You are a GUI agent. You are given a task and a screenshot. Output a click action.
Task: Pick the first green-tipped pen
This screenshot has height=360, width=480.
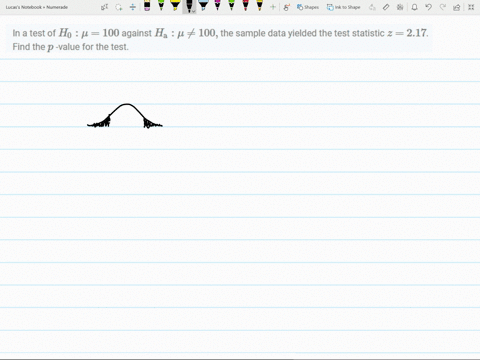161,5
